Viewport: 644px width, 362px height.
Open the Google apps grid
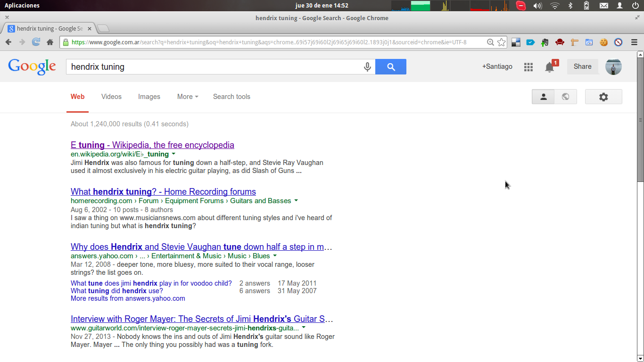pyautogui.click(x=528, y=67)
